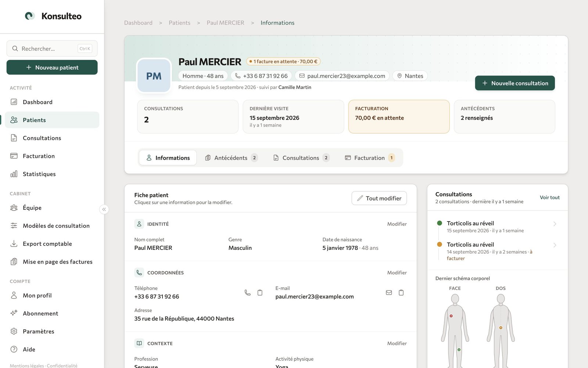Open Patients in the sidebar menu
588x368 pixels.
(x=52, y=120)
